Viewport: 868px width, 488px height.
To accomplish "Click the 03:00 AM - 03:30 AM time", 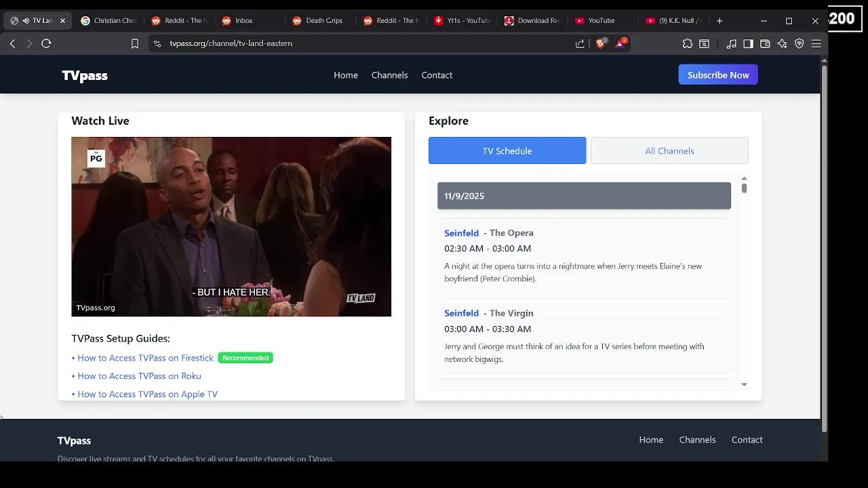I will 488,329.
